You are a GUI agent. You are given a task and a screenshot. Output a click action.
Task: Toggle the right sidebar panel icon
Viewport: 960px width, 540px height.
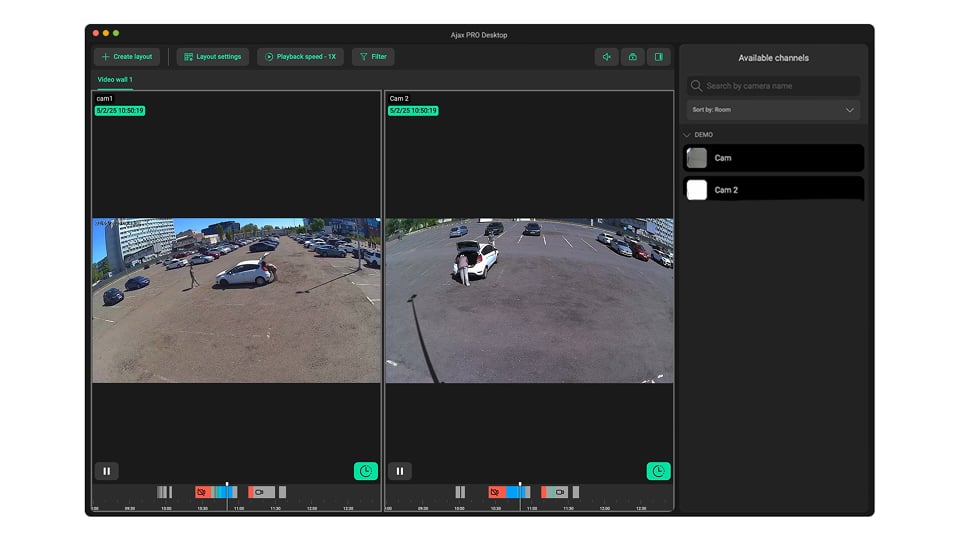point(658,57)
